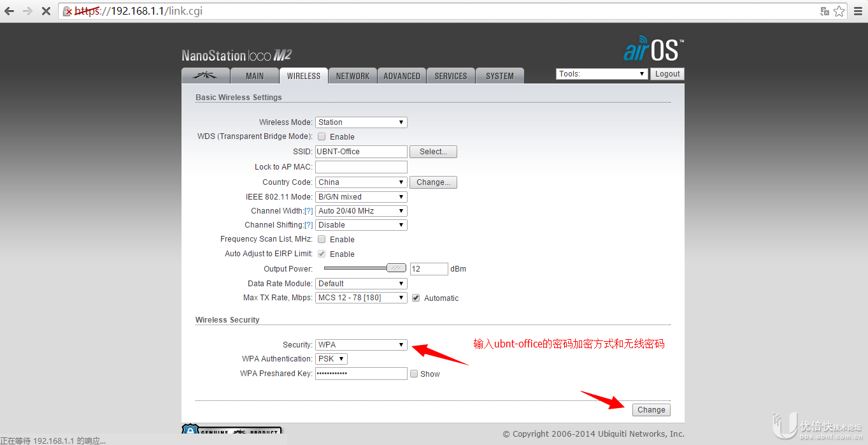The image size is (868, 445).
Task: Switch to the SYSTEM tab
Action: pyautogui.click(x=500, y=75)
